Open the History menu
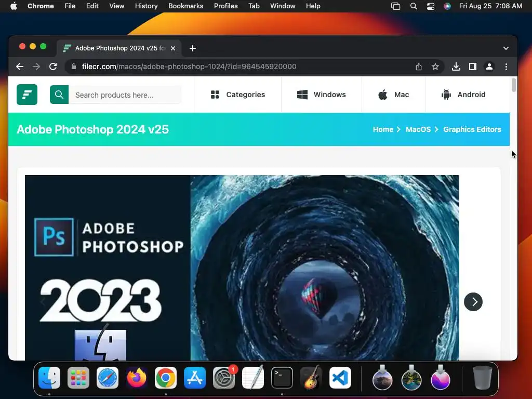Viewport: 532px width, 399px height. (146, 6)
